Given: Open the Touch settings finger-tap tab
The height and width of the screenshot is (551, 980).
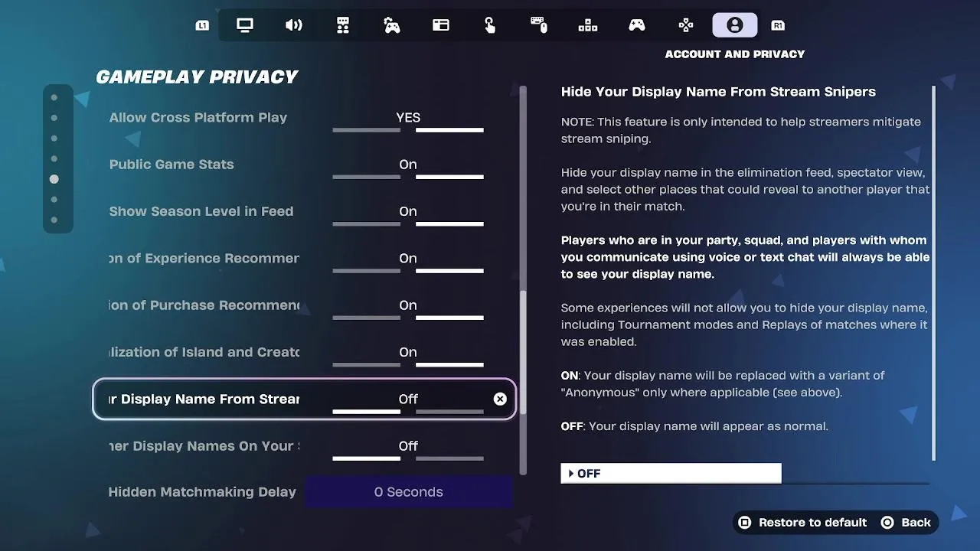Looking at the screenshot, I should pyautogui.click(x=490, y=25).
